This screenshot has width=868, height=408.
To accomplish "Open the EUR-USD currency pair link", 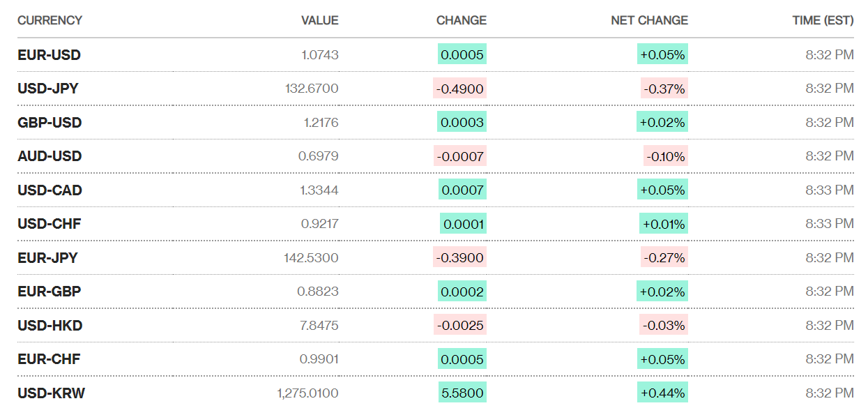I will (49, 54).
